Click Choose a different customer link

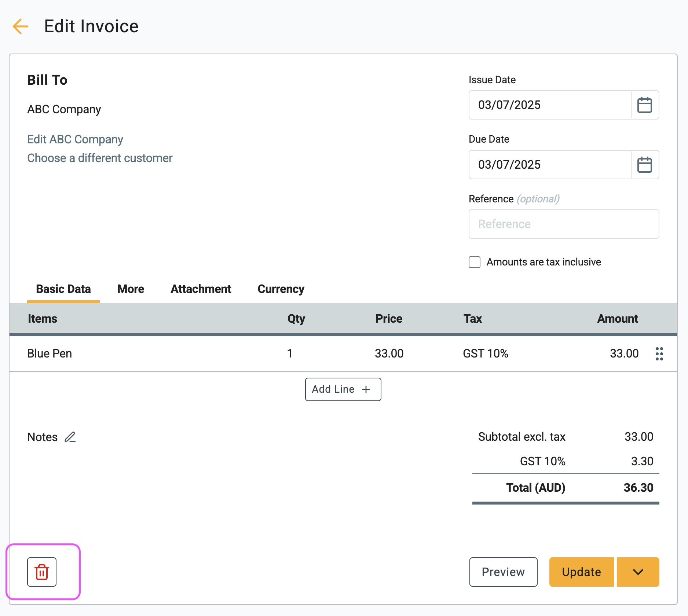(x=100, y=158)
